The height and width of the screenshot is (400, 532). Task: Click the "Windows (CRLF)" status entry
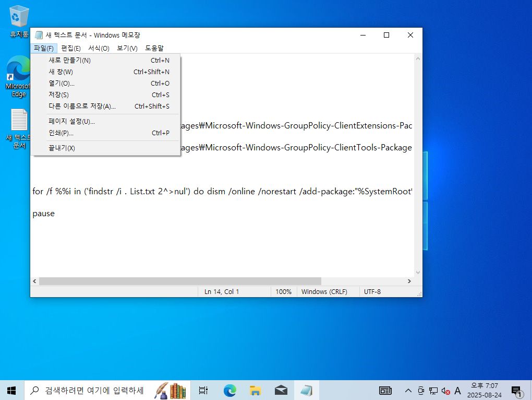[x=324, y=292]
